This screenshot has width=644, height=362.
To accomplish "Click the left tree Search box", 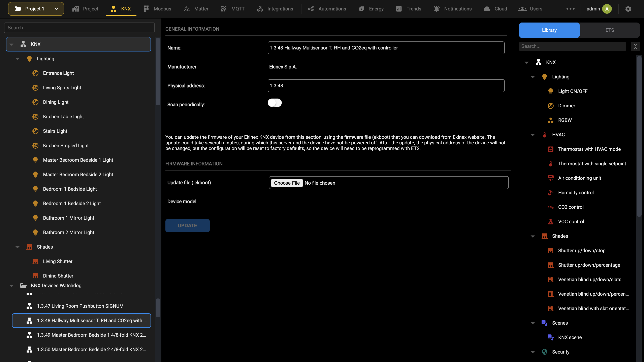I will pyautogui.click(x=79, y=28).
